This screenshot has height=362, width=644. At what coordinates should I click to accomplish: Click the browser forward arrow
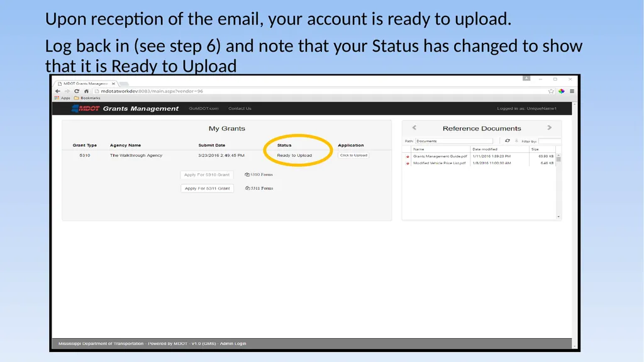coord(67,91)
